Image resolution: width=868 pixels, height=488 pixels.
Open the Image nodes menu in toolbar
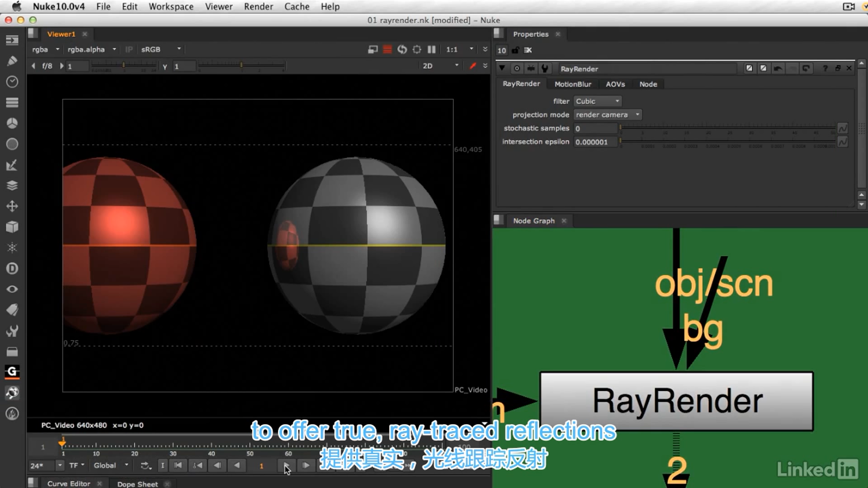click(x=12, y=40)
